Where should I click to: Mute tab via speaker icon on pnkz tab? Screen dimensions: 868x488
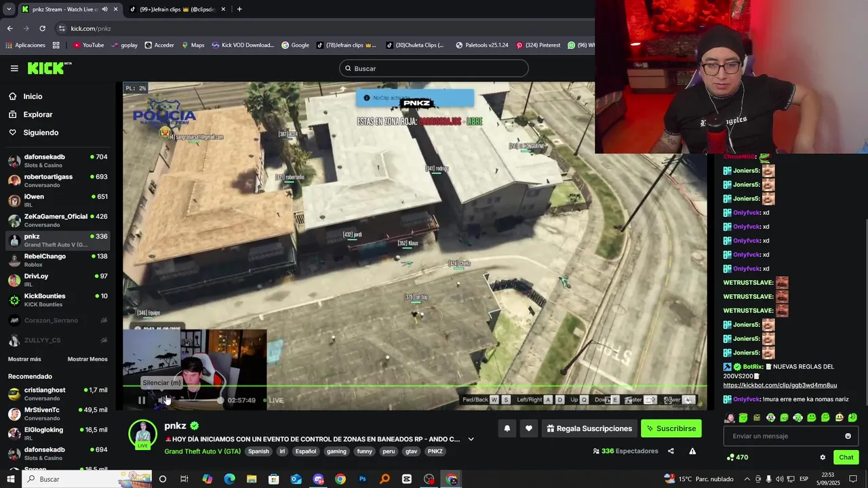coord(104,9)
